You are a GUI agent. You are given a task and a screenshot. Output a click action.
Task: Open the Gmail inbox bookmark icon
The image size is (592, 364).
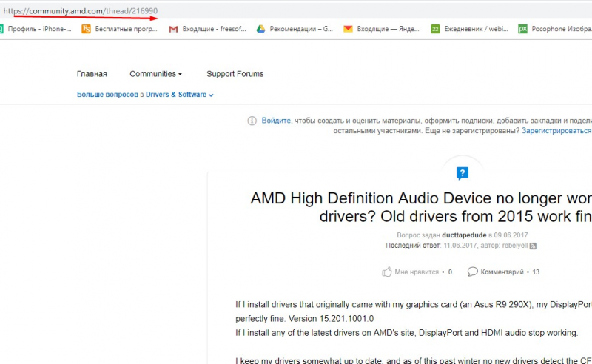point(173,29)
